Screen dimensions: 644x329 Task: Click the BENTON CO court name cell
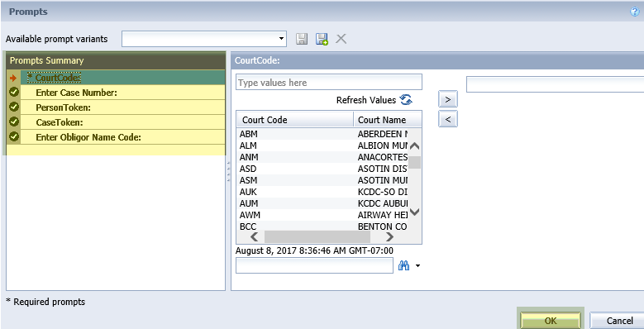383,226
